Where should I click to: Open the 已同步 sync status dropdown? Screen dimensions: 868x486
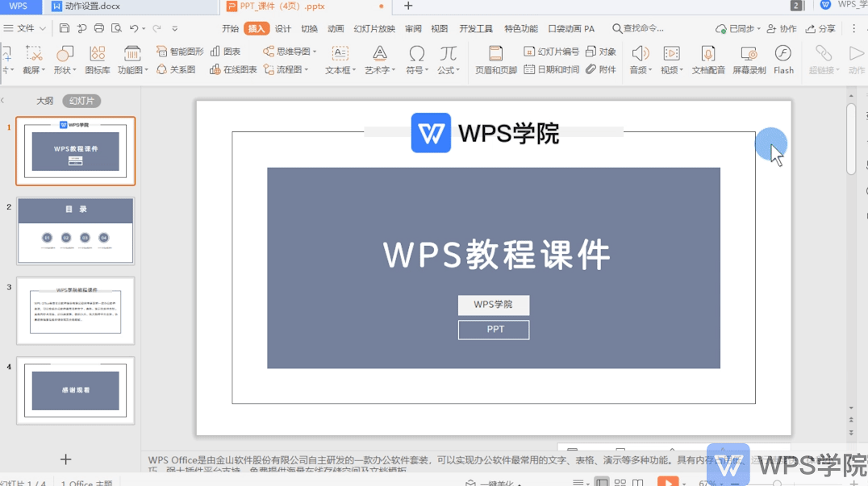point(738,29)
